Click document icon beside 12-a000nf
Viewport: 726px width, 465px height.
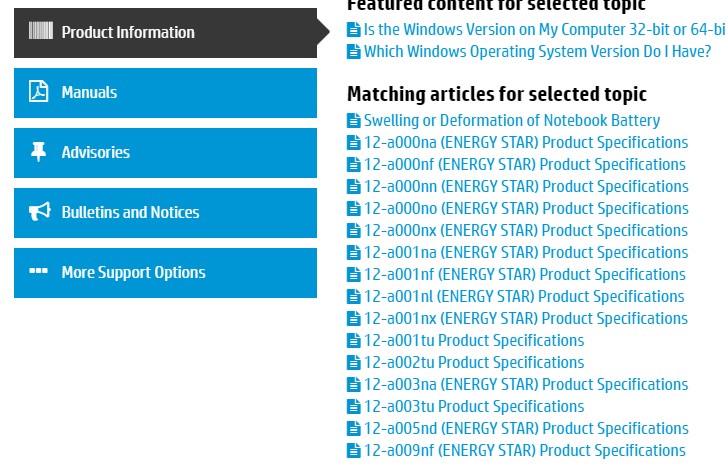point(354,165)
